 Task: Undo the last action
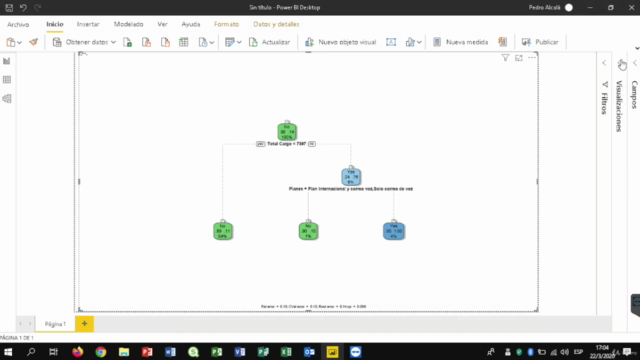click(23, 7)
